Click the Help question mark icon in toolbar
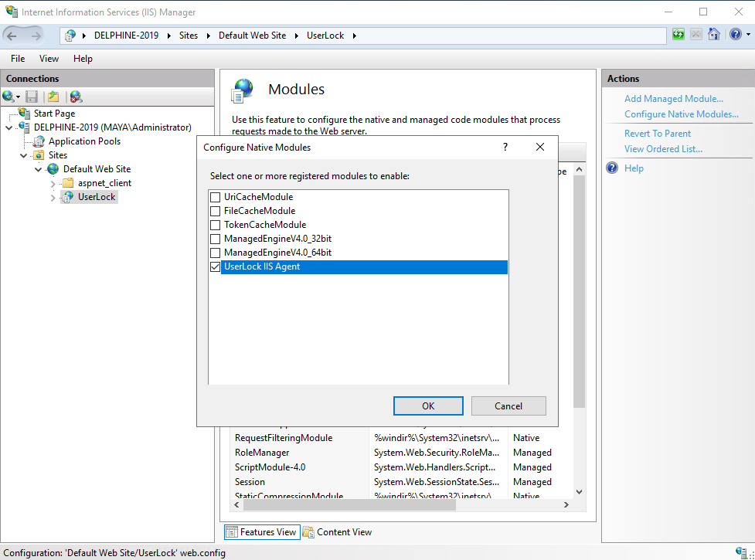Image resolution: width=755 pixels, height=560 pixels. (x=735, y=35)
